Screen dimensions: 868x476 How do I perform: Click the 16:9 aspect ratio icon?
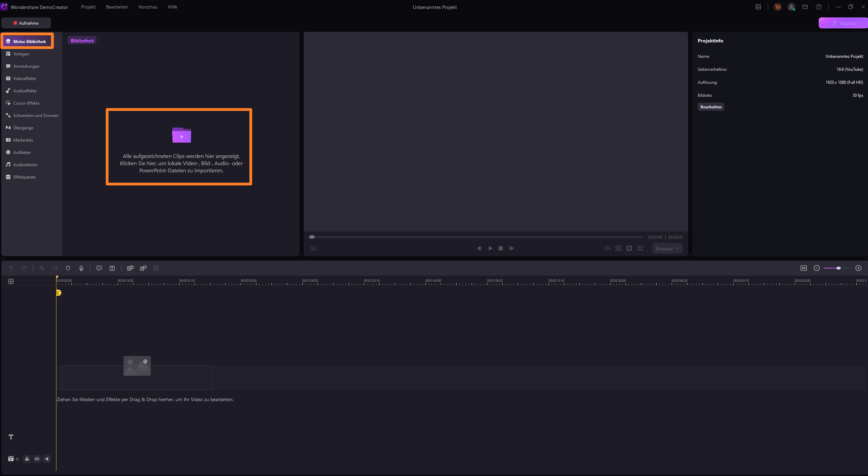click(x=618, y=248)
